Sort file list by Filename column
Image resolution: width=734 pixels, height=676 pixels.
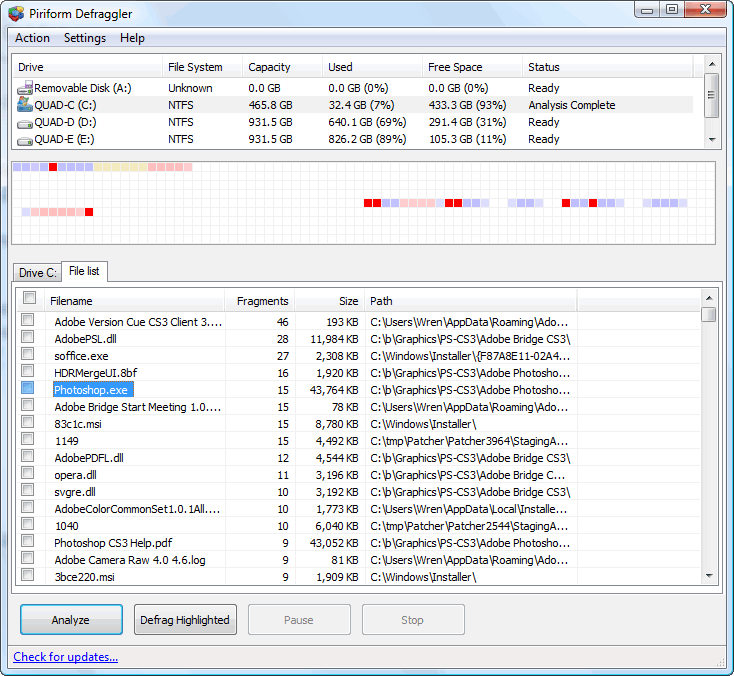pos(135,301)
